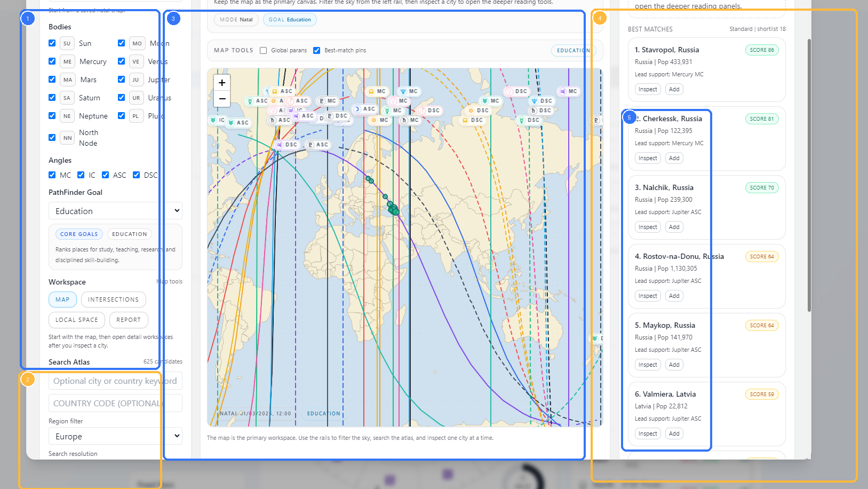The height and width of the screenshot is (489, 868).
Task: Select the MODE Natal chip
Action: coord(236,20)
